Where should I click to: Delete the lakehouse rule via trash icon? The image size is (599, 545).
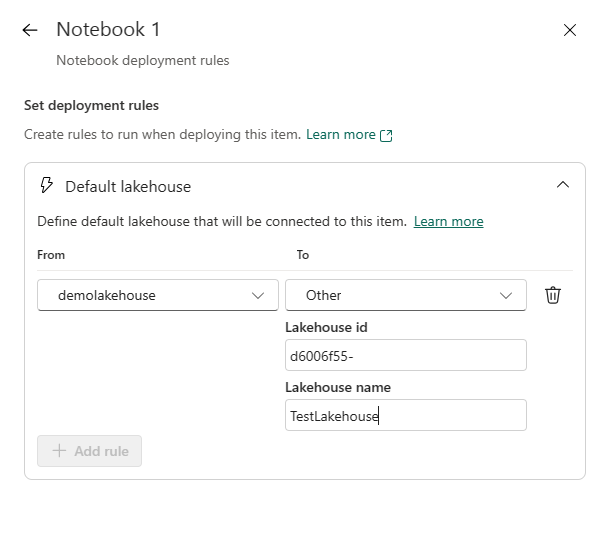pos(552,295)
